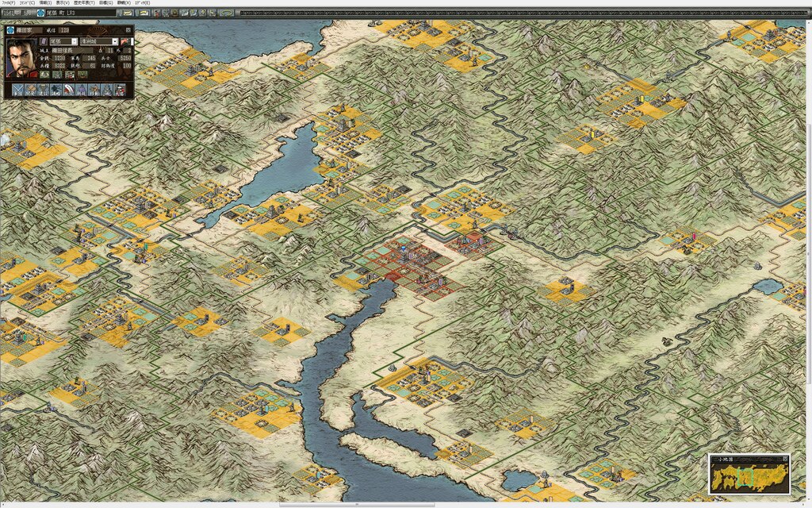Viewport: 812px width, 508px height.
Task: Select the third command icon after the wooden board
Action: click(x=43, y=90)
